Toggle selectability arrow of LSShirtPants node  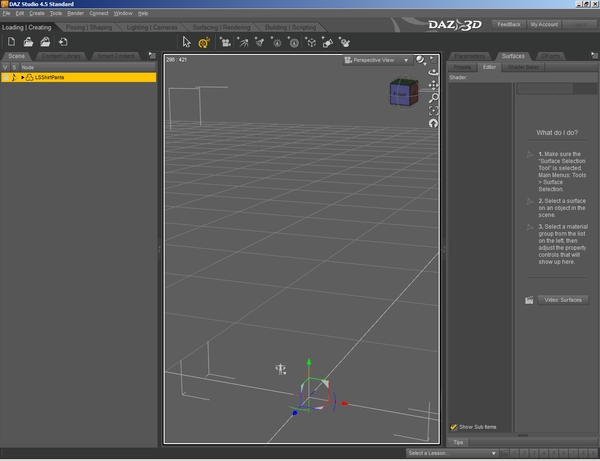tap(14, 77)
